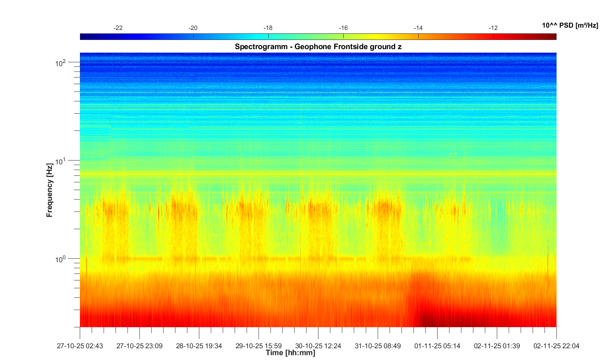
Task: Click the '10^^ PSD [m²/Hz]' colorbar label
Action: [x=570, y=25]
